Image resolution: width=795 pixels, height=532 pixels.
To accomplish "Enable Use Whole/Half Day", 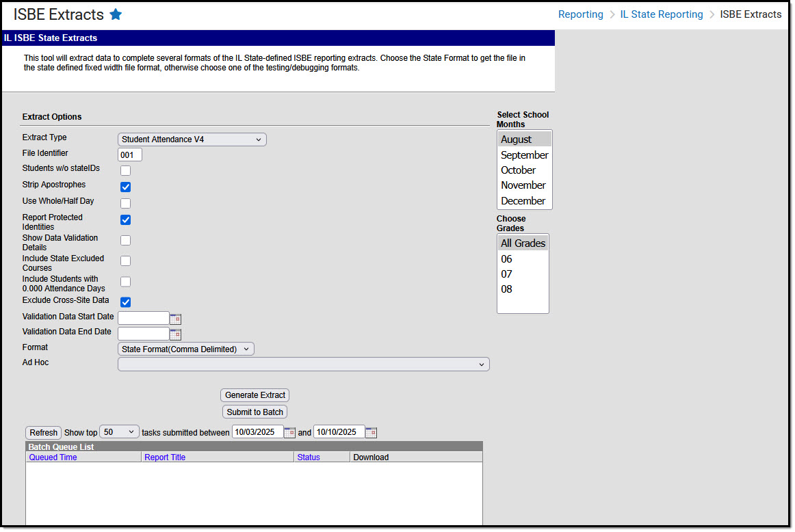I will point(125,203).
